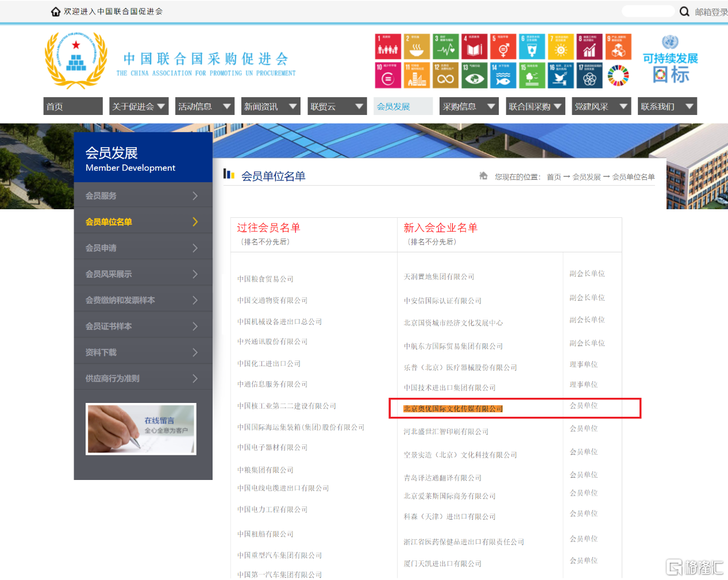Open SDG 10 Reduced Inequalities icon
Screen dimensions: 728x580
(388, 75)
